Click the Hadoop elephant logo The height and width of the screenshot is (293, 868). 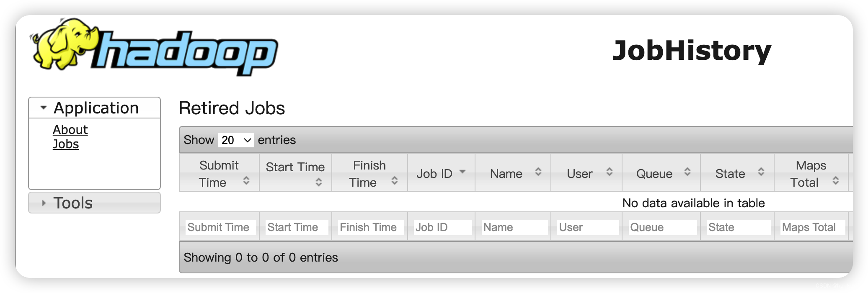154,47
